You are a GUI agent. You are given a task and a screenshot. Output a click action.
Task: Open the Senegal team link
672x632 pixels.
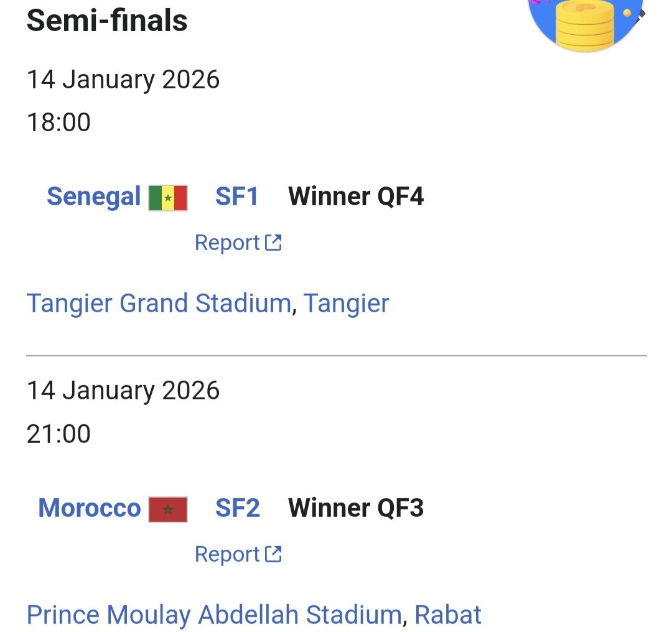(94, 197)
